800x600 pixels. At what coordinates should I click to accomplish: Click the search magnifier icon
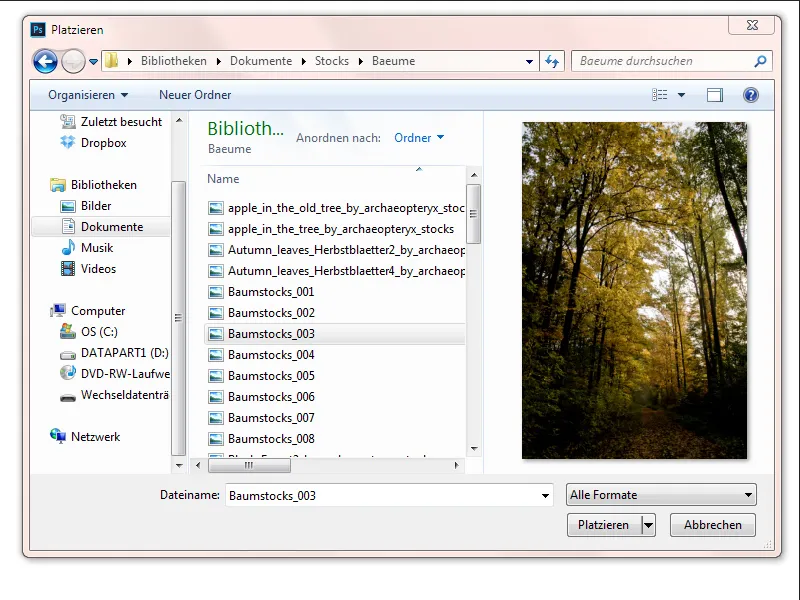[760, 61]
